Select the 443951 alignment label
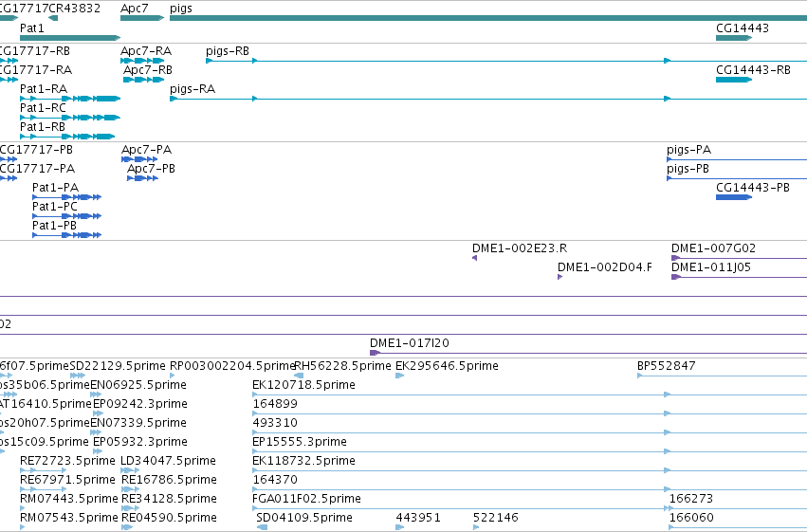 coord(418,518)
